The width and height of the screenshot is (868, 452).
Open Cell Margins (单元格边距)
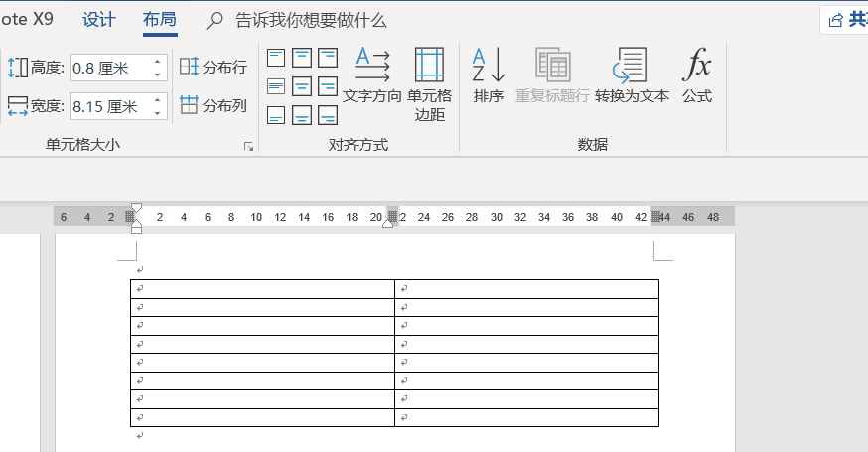(430, 84)
